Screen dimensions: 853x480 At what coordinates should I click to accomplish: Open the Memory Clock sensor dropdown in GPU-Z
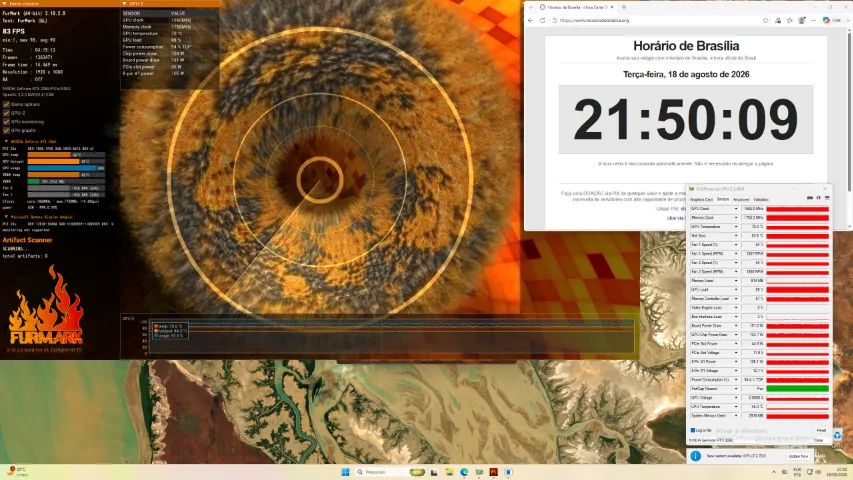pyautogui.click(x=735, y=218)
